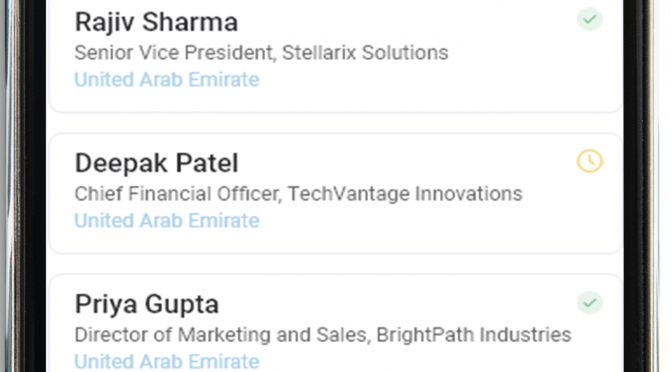Select United Arab Emirate under Rajiv Sharma
This screenshot has width=672, height=372.
(x=167, y=80)
